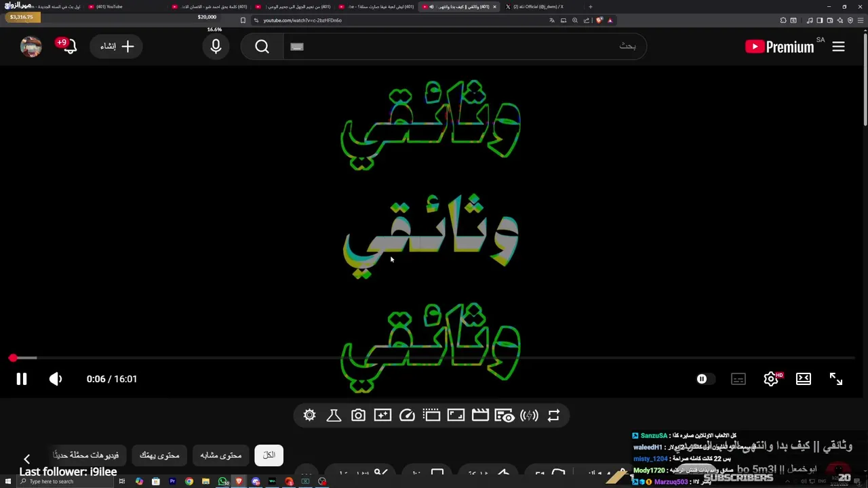This screenshot has height=488, width=868.
Task: Open Premiere Pro from the taskbar
Action: (x=172, y=481)
